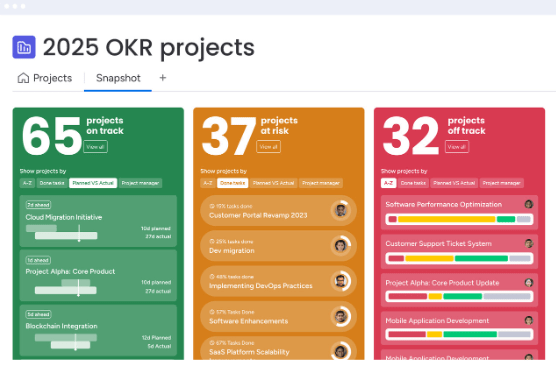The image size is (556, 370).
Task: Open Dev migration project
Action: [x=278, y=246]
